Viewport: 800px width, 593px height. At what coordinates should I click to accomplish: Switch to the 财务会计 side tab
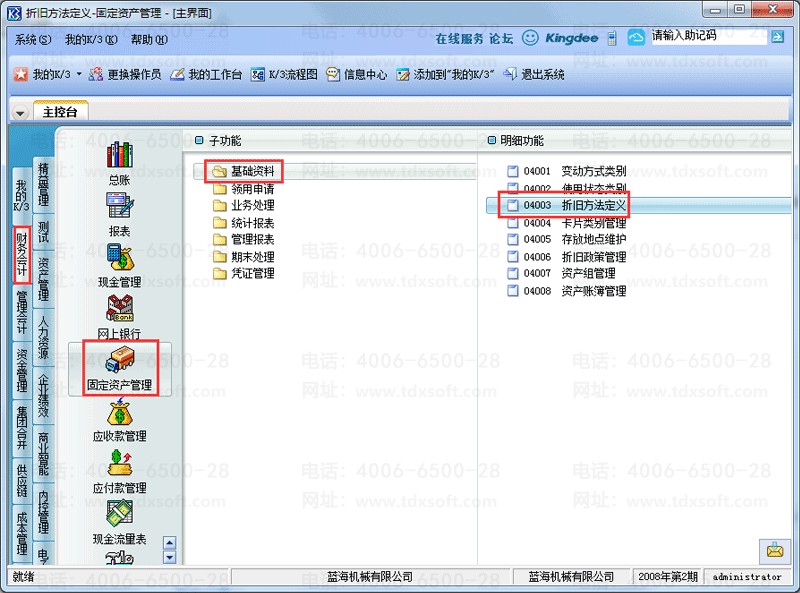21,254
